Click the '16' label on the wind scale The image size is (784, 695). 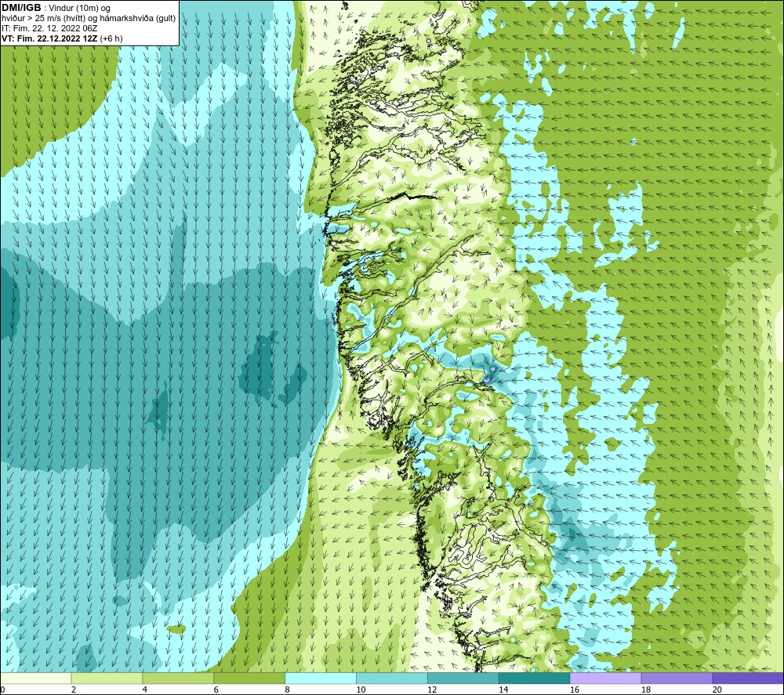[575, 690]
